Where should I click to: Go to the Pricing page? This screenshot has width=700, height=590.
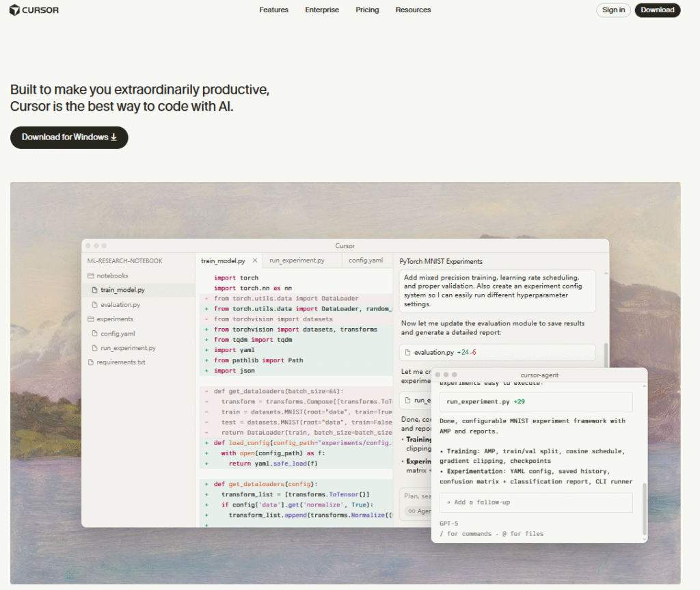pyautogui.click(x=367, y=10)
